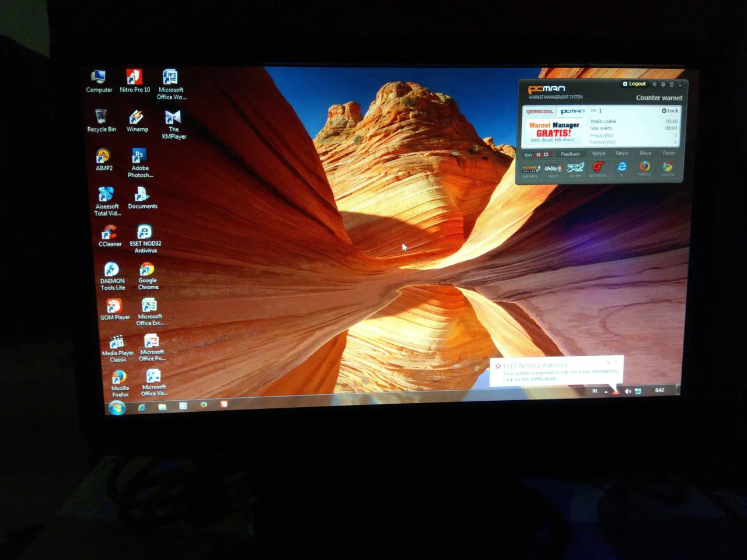Launch Firefox from PCMAN launcher row
747x560 pixels.
[644, 168]
